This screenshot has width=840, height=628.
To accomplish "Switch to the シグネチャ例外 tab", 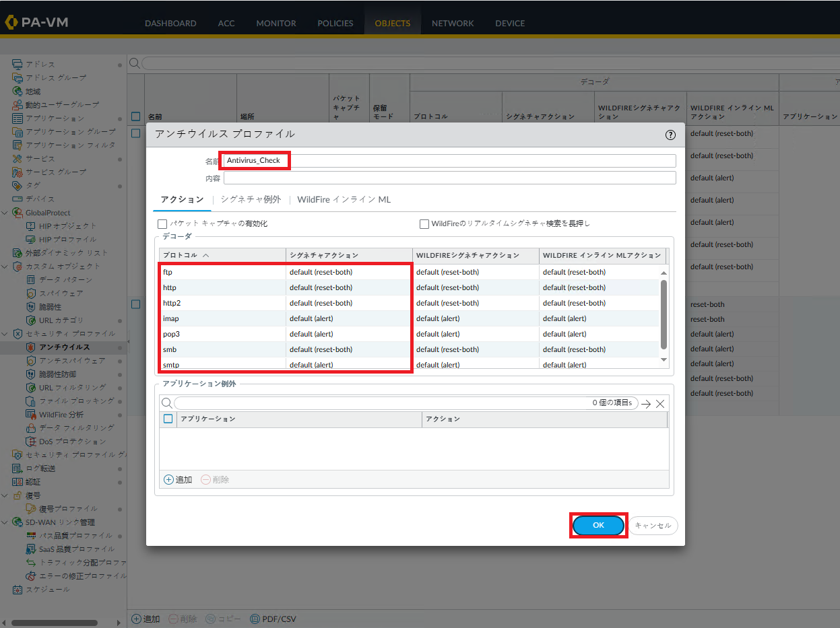I will tap(251, 200).
